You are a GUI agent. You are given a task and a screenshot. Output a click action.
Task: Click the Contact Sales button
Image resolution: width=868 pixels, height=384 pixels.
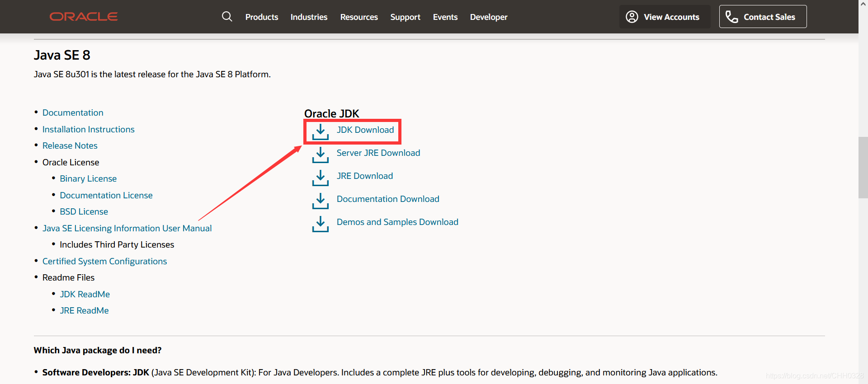[763, 17]
